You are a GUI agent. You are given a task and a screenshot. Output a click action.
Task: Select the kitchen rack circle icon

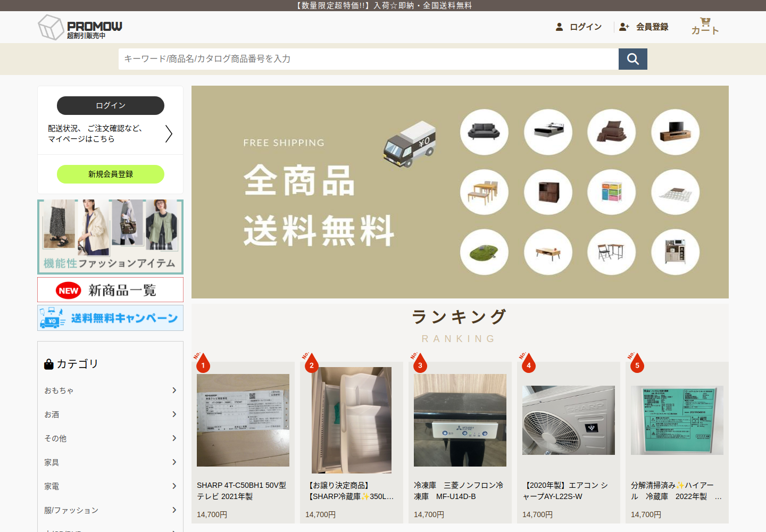pyautogui.click(x=676, y=252)
